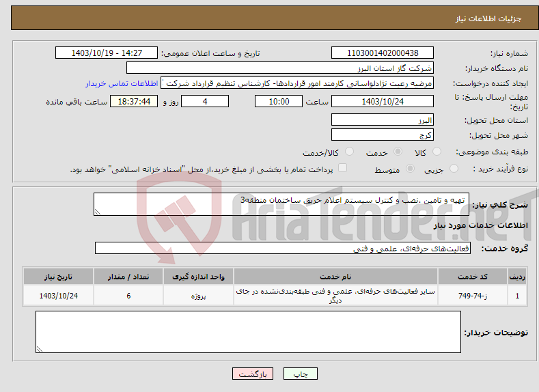Click the announcement date field 1403/10/19 - 14:27
Viewport: 539px width, 392px height.
(106, 53)
